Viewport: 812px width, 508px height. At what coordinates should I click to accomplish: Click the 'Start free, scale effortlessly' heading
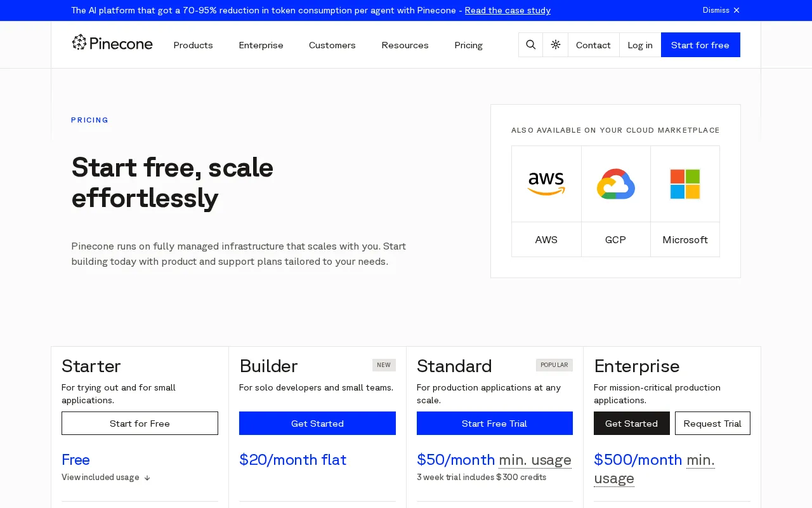click(173, 183)
